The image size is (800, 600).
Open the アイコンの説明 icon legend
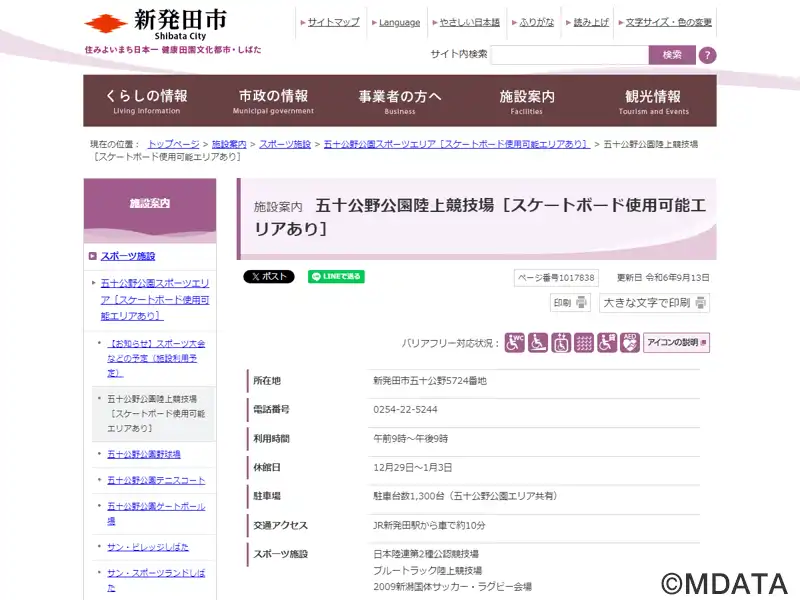[x=677, y=343]
